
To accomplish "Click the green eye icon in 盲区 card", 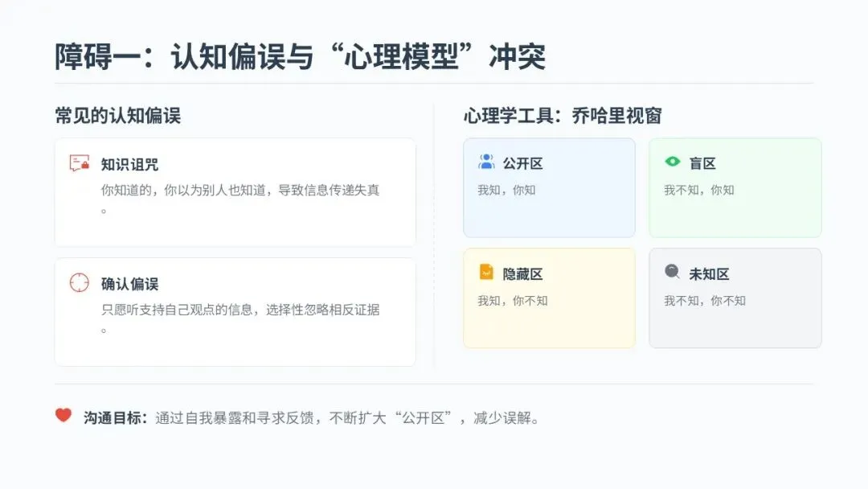I will tap(673, 162).
